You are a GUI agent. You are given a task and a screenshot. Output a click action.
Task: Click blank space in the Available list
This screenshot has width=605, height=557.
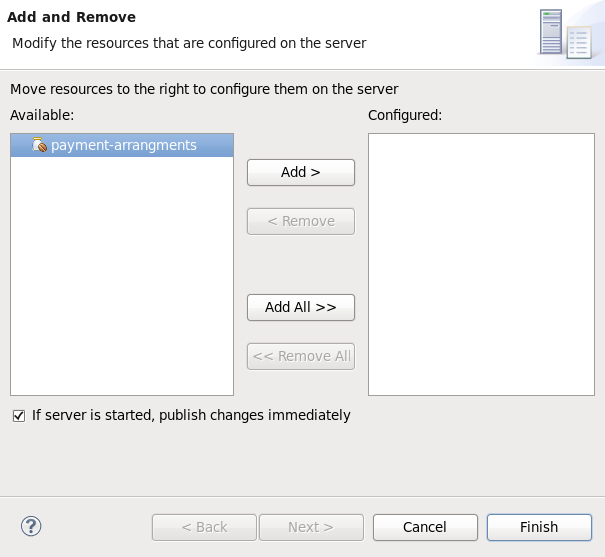pyautogui.click(x=122, y=280)
